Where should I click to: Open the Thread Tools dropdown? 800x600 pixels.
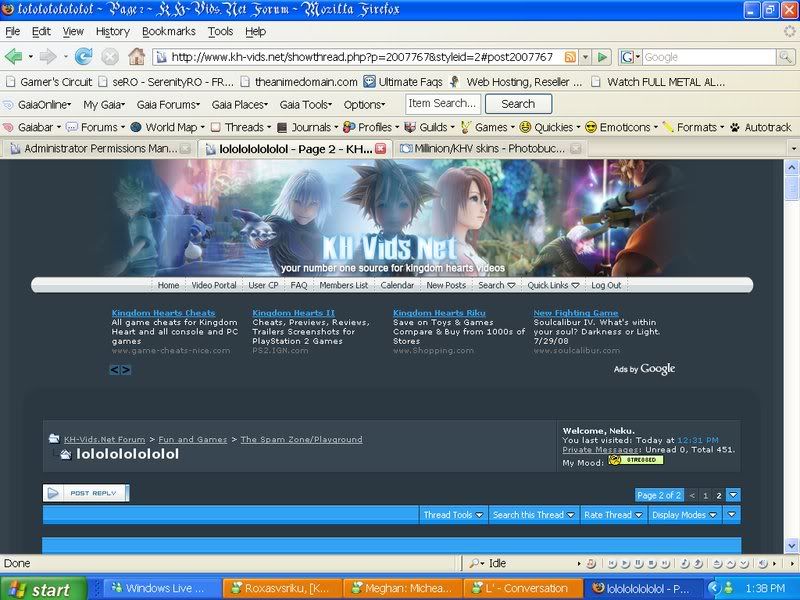pyautogui.click(x=453, y=515)
